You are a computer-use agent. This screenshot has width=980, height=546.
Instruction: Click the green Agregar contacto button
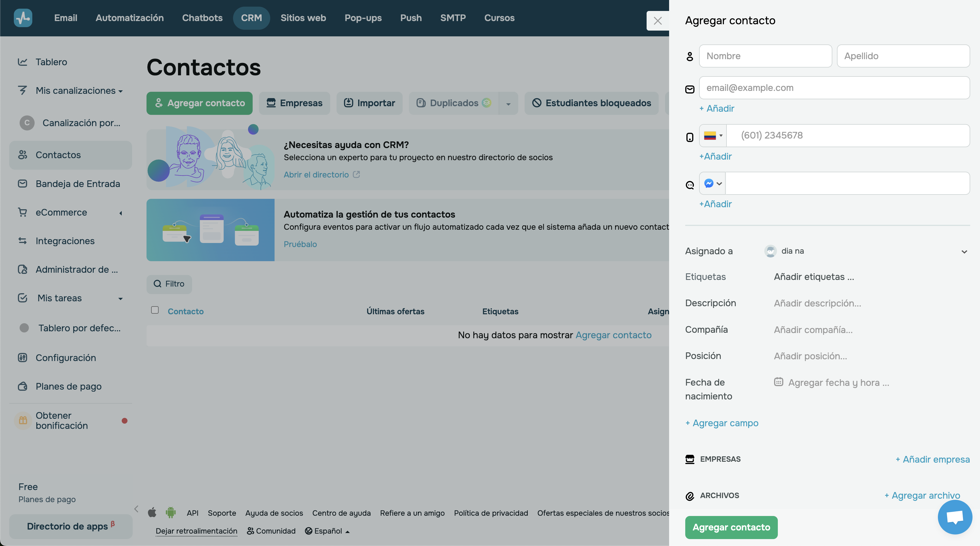click(x=731, y=527)
